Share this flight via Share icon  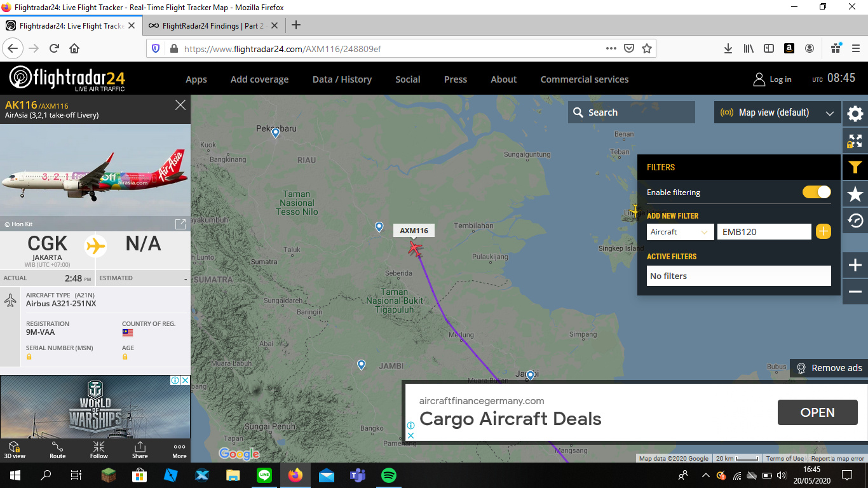[140, 450]
